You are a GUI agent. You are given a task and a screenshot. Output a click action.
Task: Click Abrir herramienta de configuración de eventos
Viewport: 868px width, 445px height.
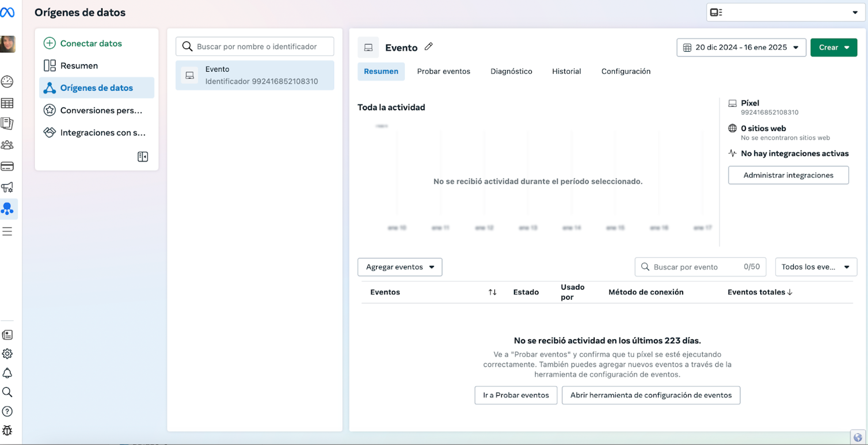click(651, 395)
